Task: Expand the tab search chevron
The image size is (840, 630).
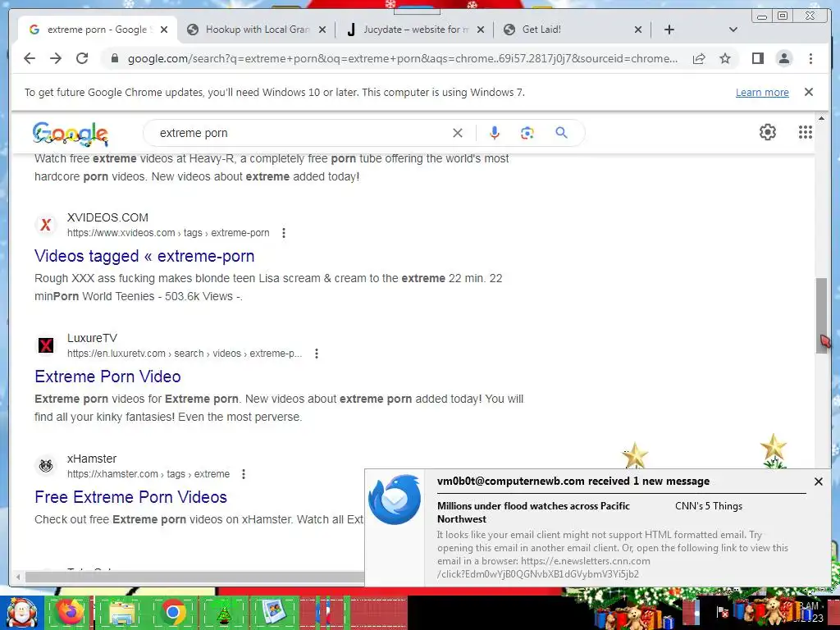Action: tap(733, 30)
